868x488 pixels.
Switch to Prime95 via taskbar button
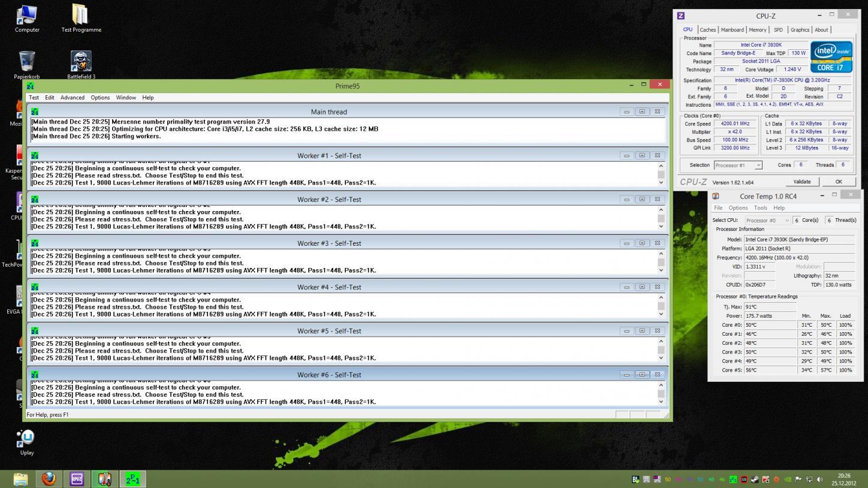(132, 478)
